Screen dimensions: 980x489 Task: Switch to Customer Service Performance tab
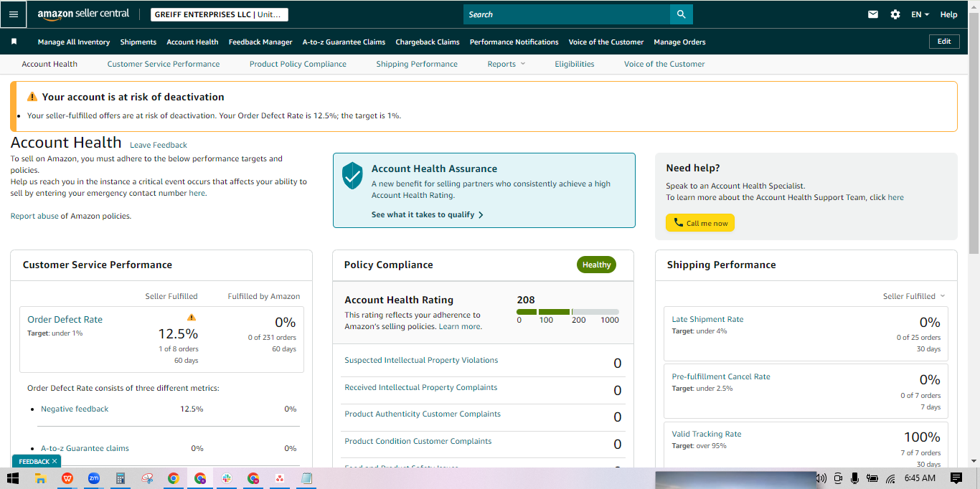(164, 64)
